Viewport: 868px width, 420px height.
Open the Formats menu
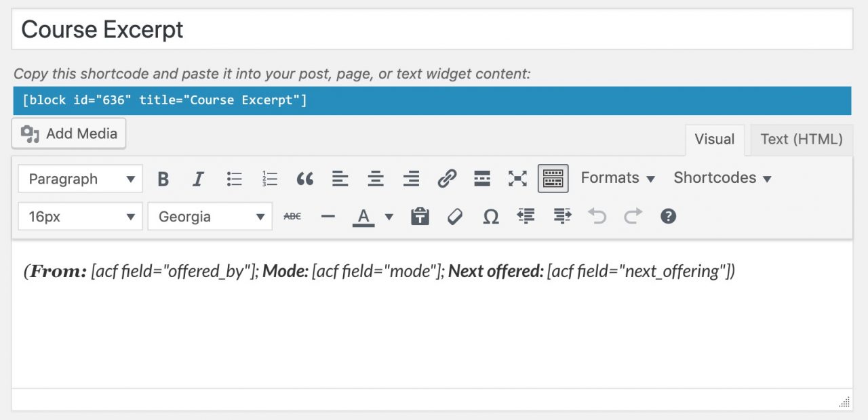point(616,177)
